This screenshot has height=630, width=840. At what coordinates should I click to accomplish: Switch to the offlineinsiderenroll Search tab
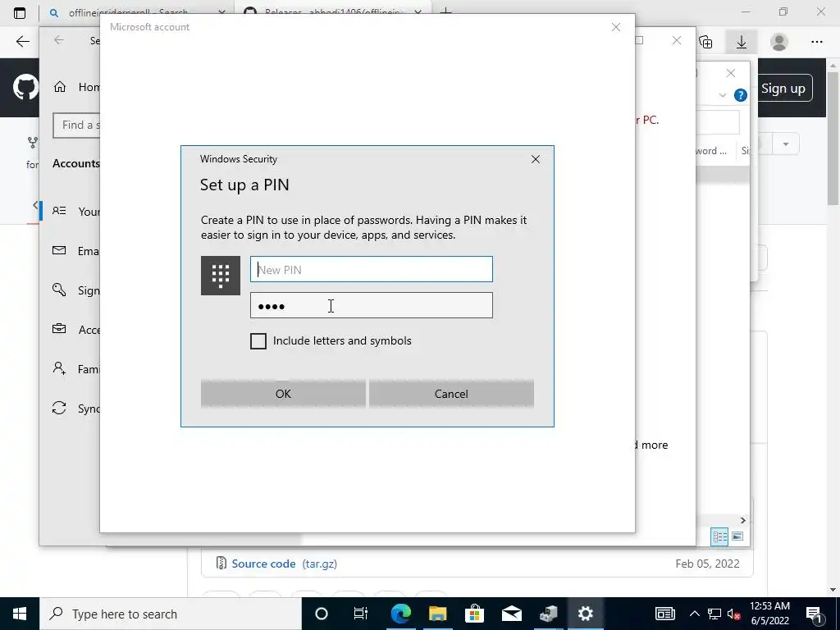(129, 12)
